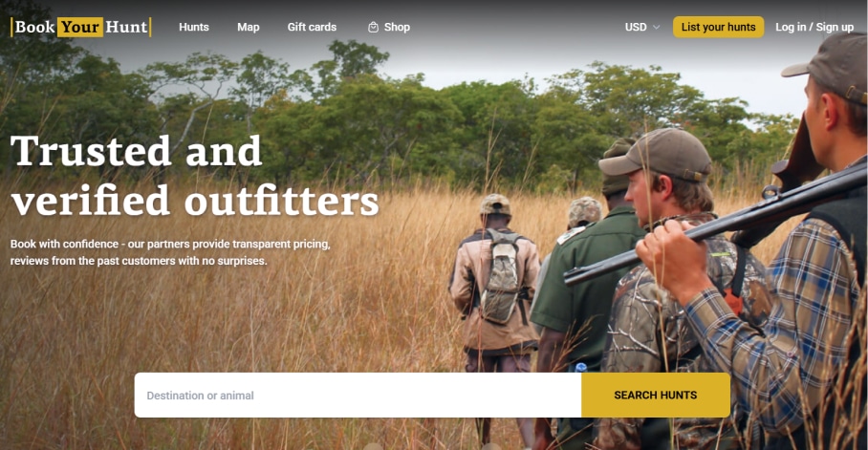
Task: Go to the Map page
Action: tap(248, 27)
